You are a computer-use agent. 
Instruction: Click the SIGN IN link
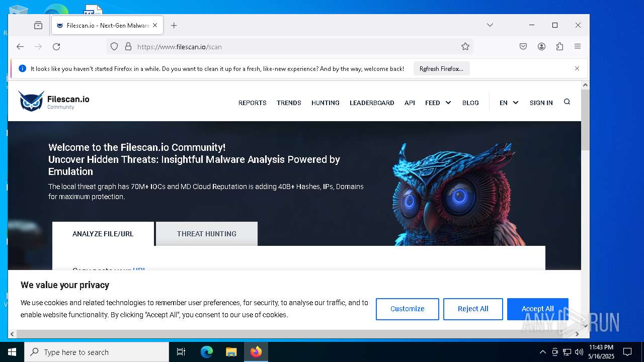click(x=541, y=103)
